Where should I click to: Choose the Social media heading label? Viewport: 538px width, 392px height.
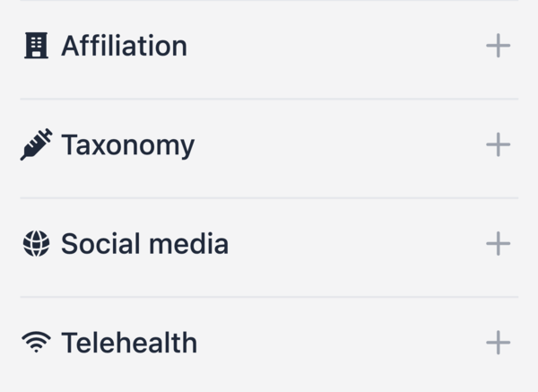[144, 243]
